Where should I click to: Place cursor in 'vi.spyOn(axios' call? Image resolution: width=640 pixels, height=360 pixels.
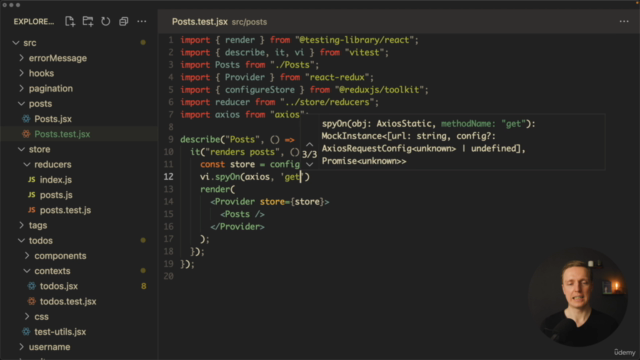tap(235, 177)
